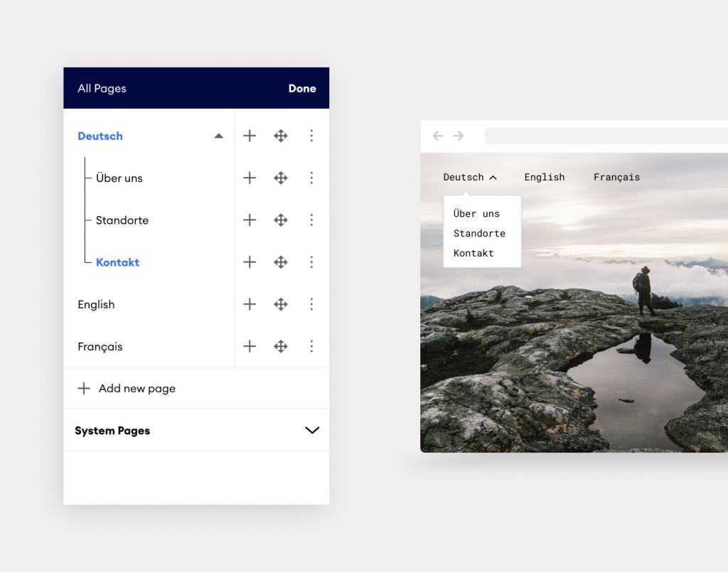Open more options for Standorte
Screen dimensions: 728x572
[x=311, y=220]
